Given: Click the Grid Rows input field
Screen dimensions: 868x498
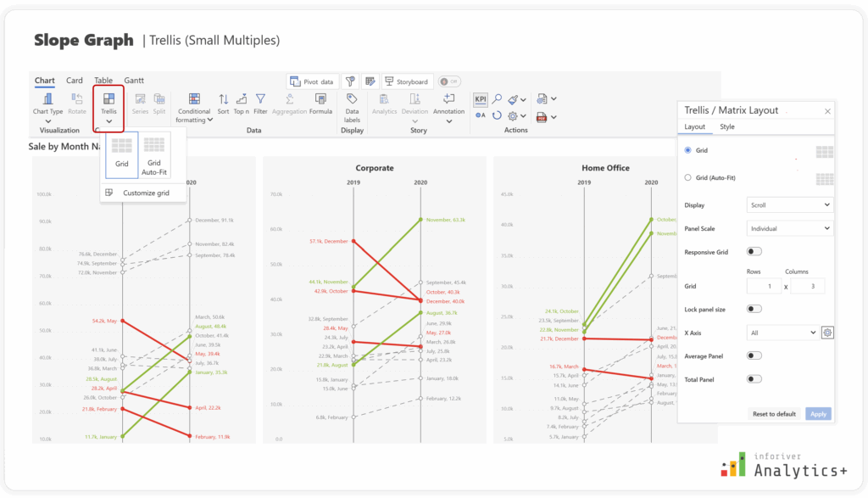Looking at the screenshot, I should [764, 287].
